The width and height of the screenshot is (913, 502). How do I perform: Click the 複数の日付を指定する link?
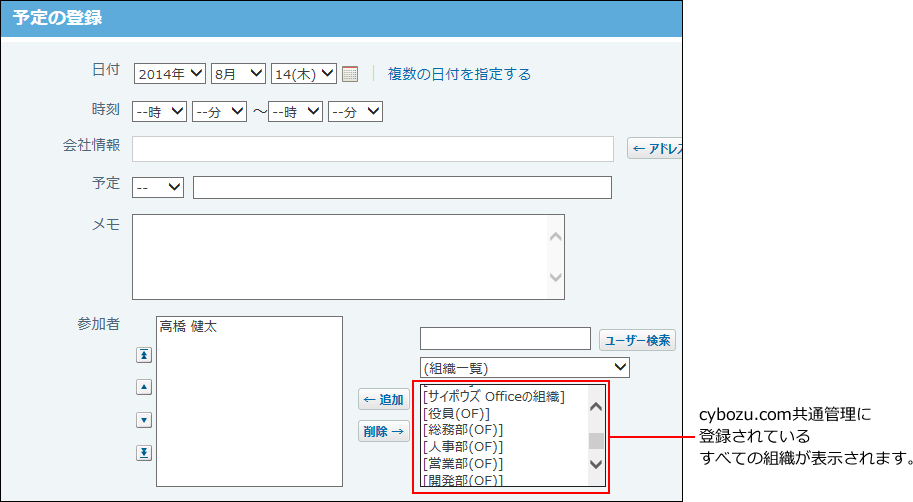tap(459, 74)
